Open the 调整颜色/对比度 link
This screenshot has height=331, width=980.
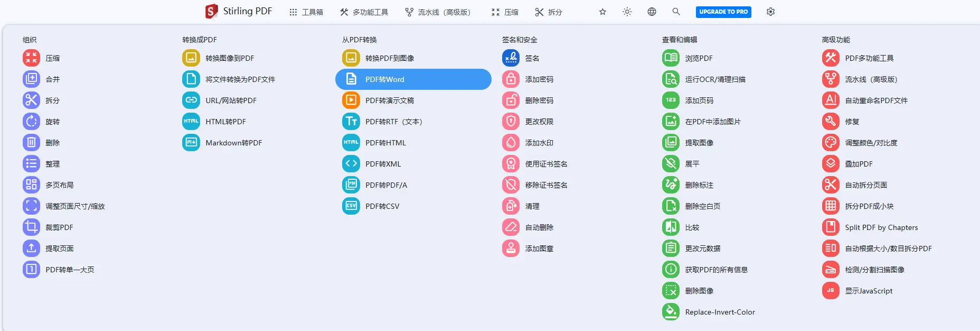(x=871, y=143)
